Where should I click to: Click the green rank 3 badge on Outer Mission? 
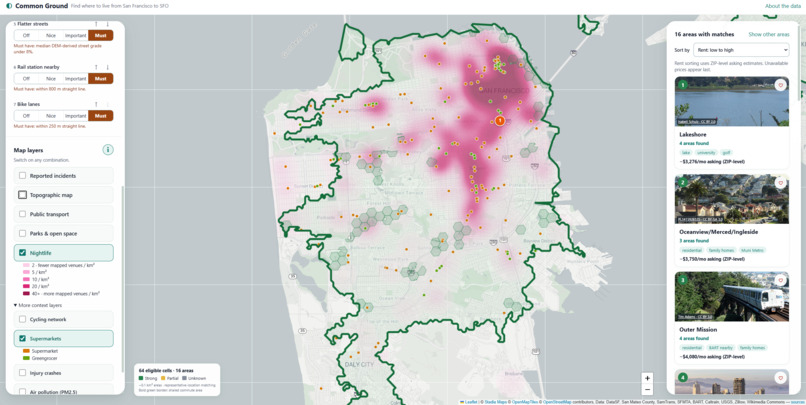(x=683, y=280)
